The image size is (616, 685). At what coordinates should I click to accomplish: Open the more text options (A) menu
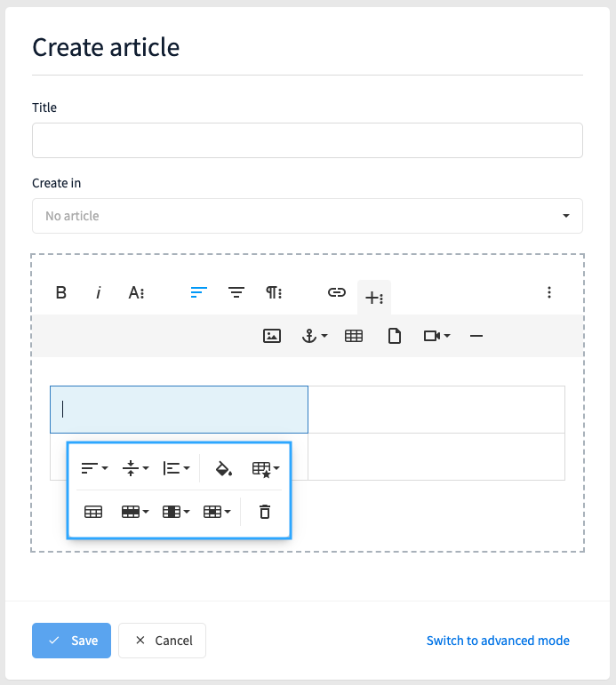click(x=136, y=292)
